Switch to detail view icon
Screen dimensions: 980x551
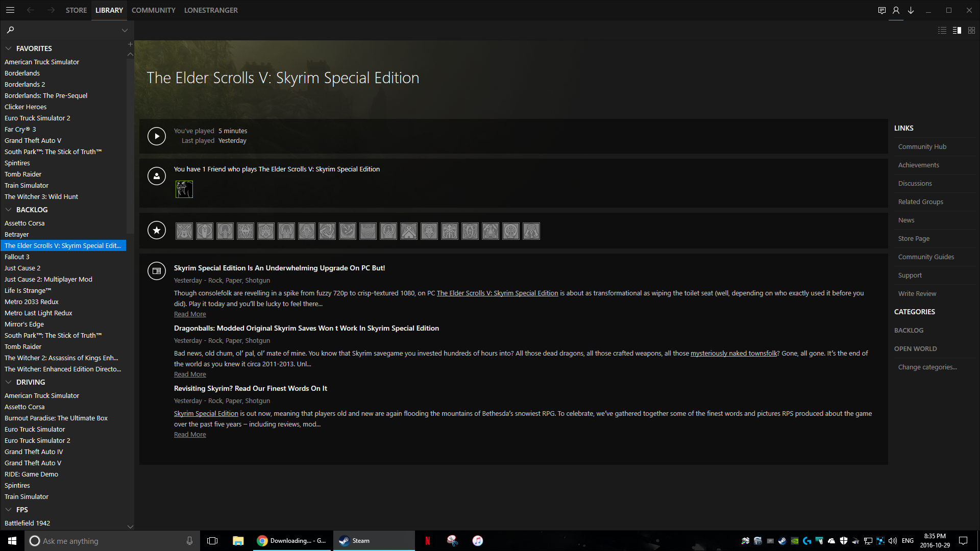click(x=957, y=31)
